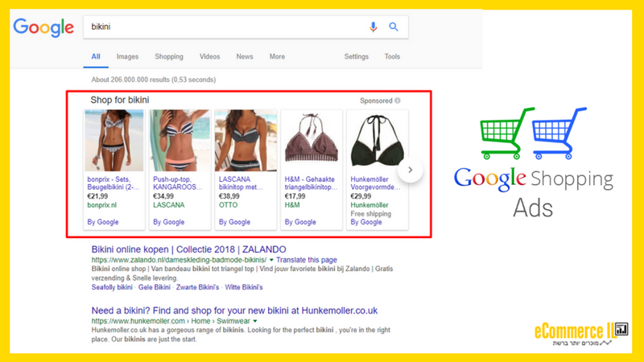Click the Sponsored label
Screen dimensions: 644x362
(376, 101)
